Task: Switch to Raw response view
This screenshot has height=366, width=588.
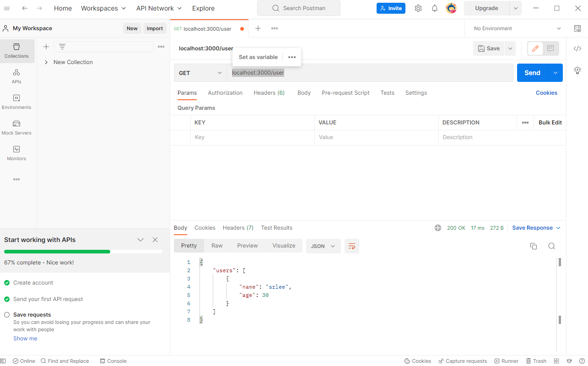Action: coord(217,246)
